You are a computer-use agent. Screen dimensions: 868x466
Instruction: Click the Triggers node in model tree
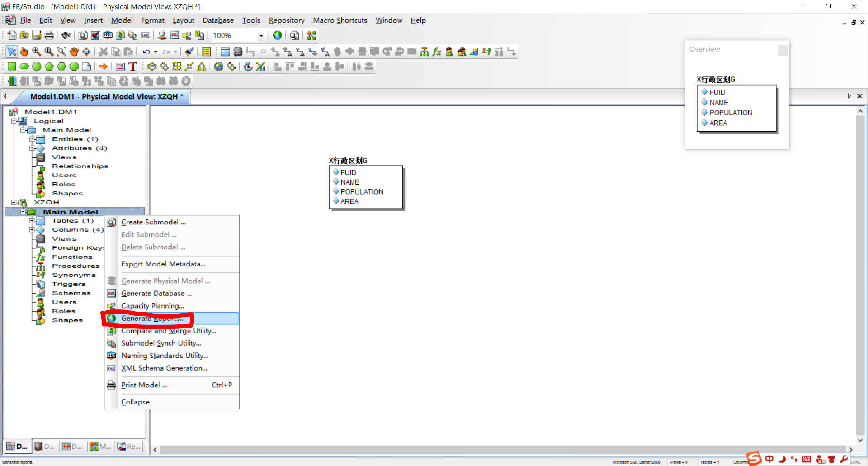pyautogui.click(x=69, y=284)
